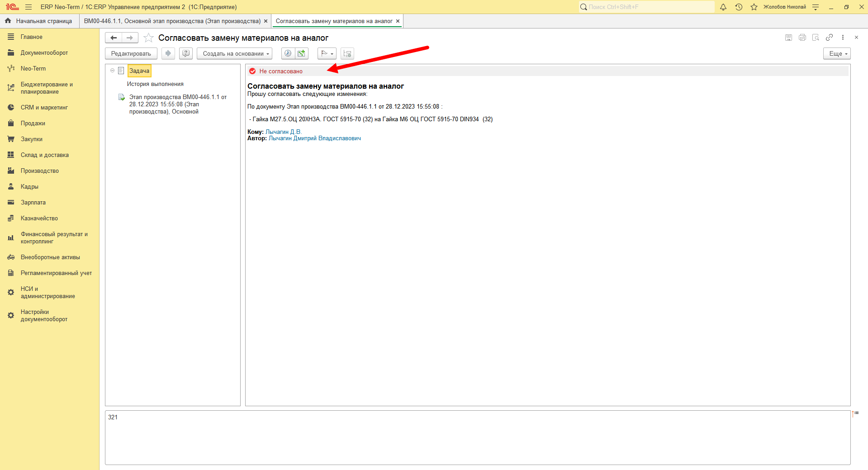Click the Редактировать button
868x470 pixels.
click(x=131, y=53)
